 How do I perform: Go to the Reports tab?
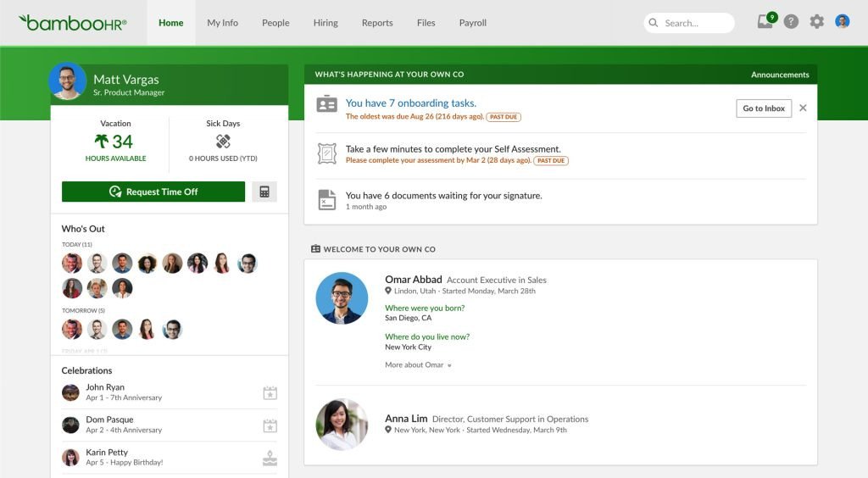pos(377,23)
